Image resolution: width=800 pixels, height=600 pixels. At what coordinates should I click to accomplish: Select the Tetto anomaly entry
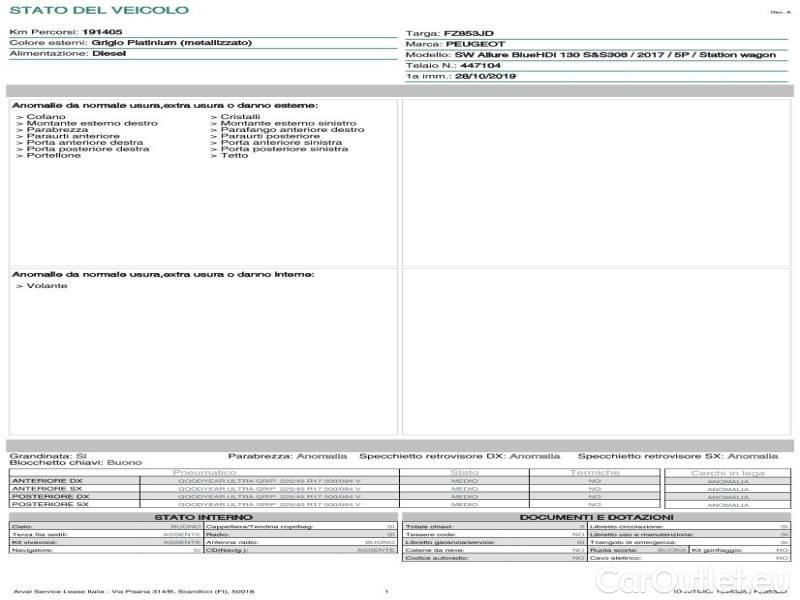233,156
